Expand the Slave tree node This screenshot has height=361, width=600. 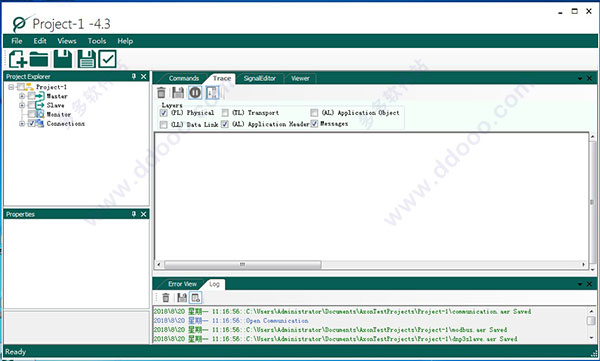[x=22, y=105]
